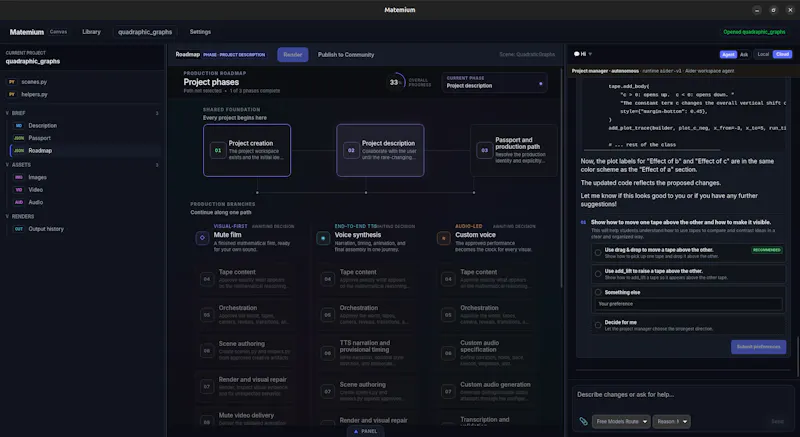Switch chat mode to Ask

pyautogui.click(x=744, y=54)
